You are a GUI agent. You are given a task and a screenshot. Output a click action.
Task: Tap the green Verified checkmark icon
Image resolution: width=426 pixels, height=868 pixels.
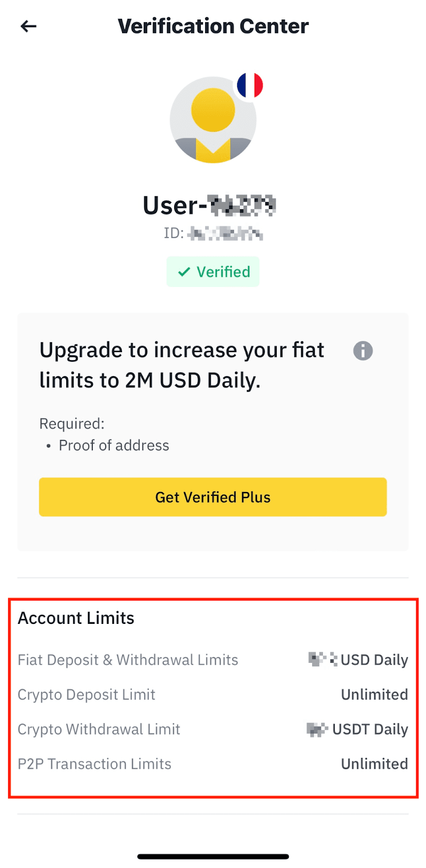coord(185,272)
